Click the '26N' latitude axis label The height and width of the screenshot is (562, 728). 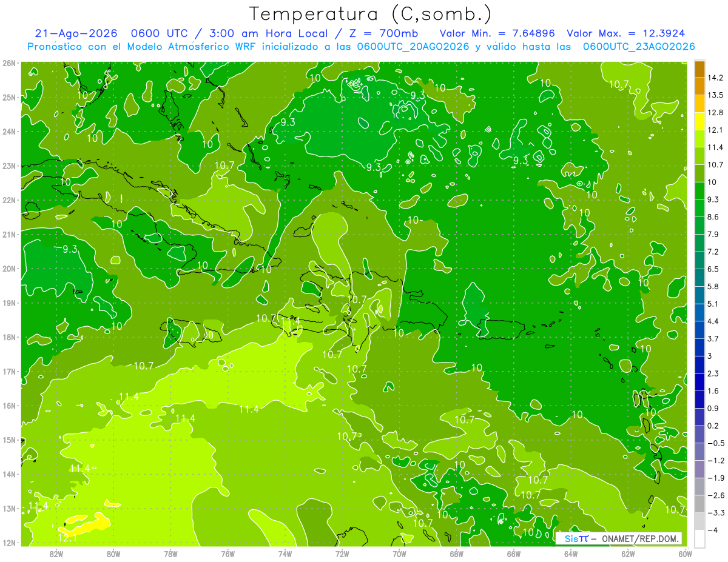(x=9, y=63)
